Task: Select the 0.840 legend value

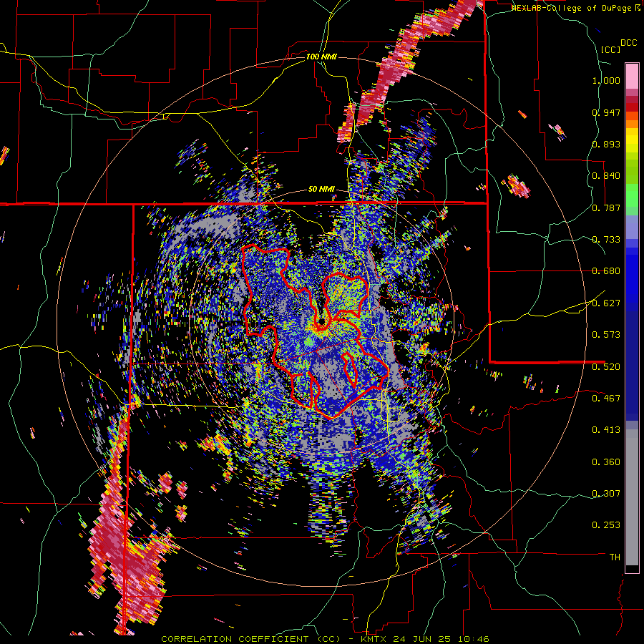Action: [606, 176]
